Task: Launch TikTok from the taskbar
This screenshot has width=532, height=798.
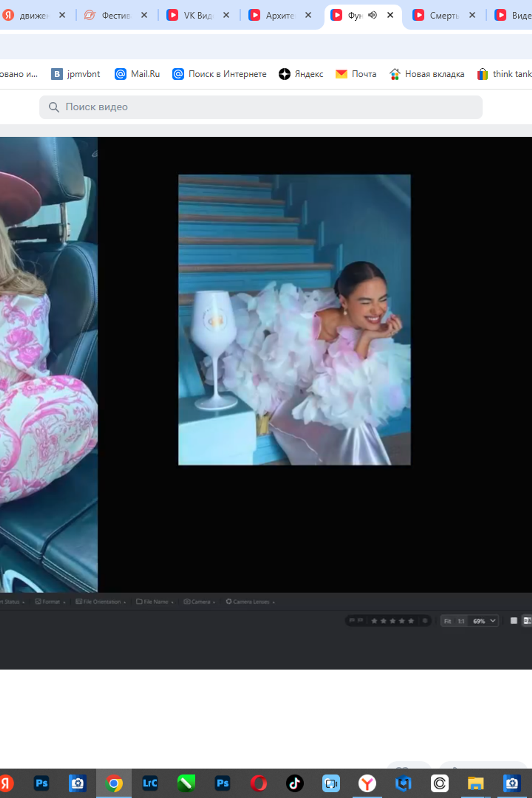Action: [x=295, y=783]
